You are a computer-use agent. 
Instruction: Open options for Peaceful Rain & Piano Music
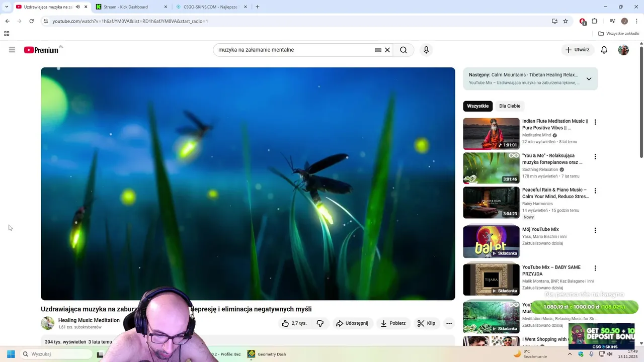(595, 191)
